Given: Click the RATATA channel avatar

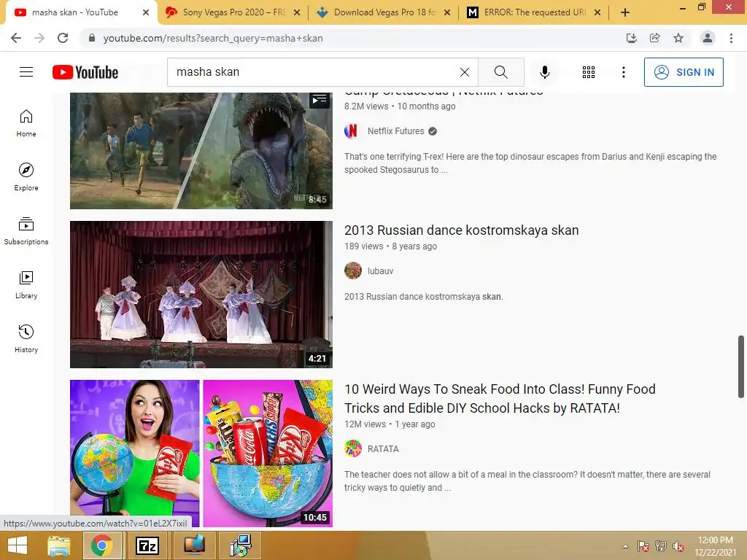Looking at the screenshot, I should pos(353,448).
